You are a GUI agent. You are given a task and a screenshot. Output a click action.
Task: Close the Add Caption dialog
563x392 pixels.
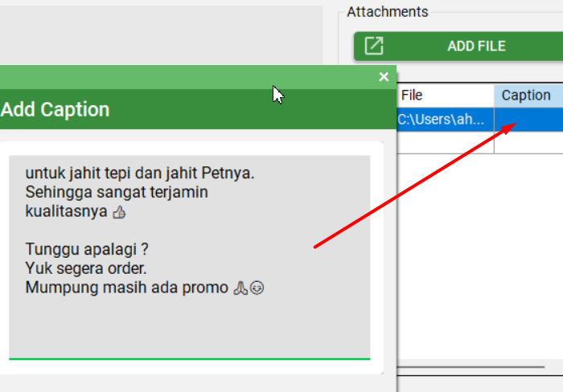pos(384,77)
